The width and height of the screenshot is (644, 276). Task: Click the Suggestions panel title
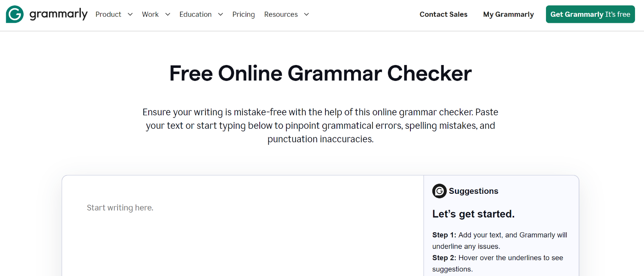click(473, 191)
